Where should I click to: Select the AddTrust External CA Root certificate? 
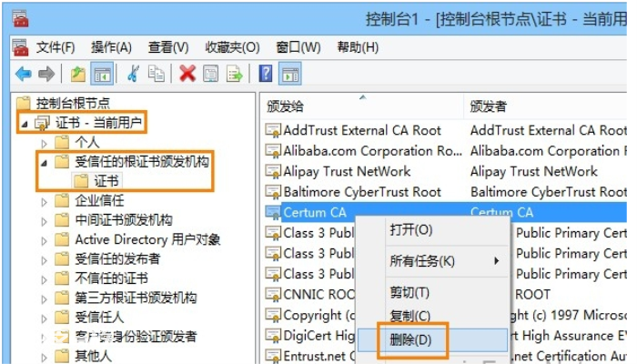(x=362, y=130)
